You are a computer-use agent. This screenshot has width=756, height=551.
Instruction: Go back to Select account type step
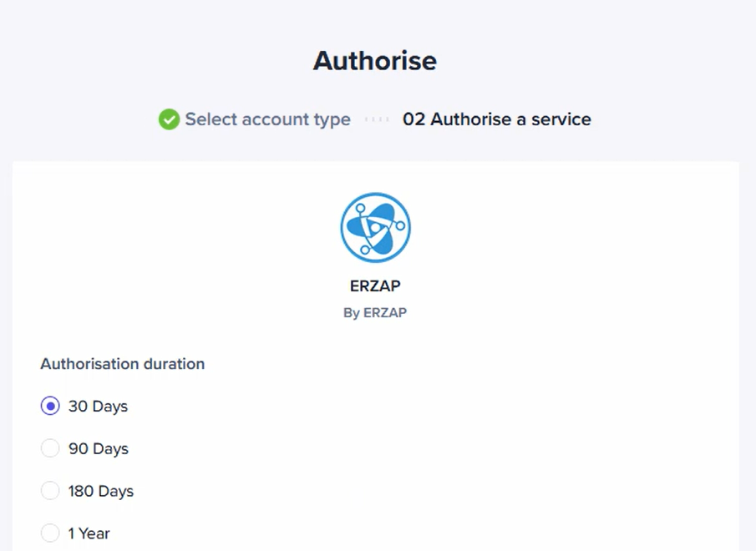(x=267, y=119)
